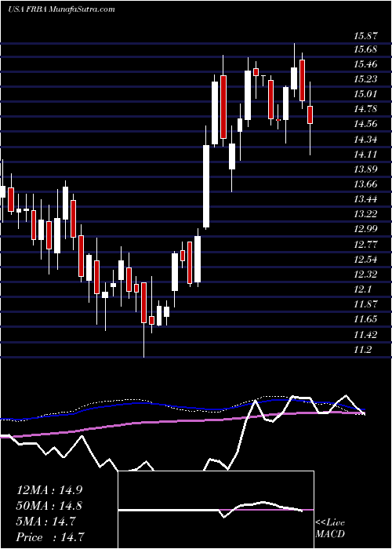This screenshot has width=392, height=549.
Task: Click the 13.89 price axis label
Action: (x=365, y=169)
